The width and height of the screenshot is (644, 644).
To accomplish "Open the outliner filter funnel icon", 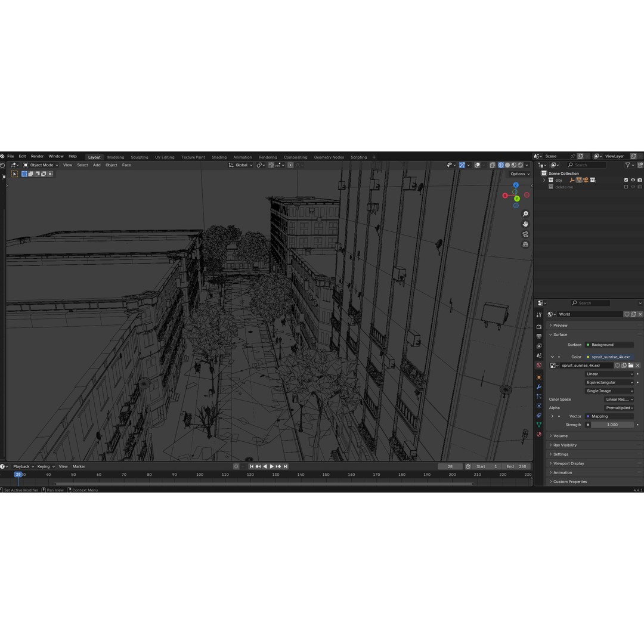I will point(629,165).
